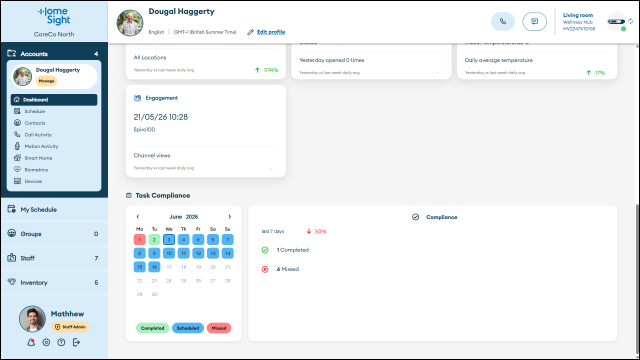Viewport: 640px width, 360px height.
Task: Click the Contacts face icon
Action: [17, 122]
